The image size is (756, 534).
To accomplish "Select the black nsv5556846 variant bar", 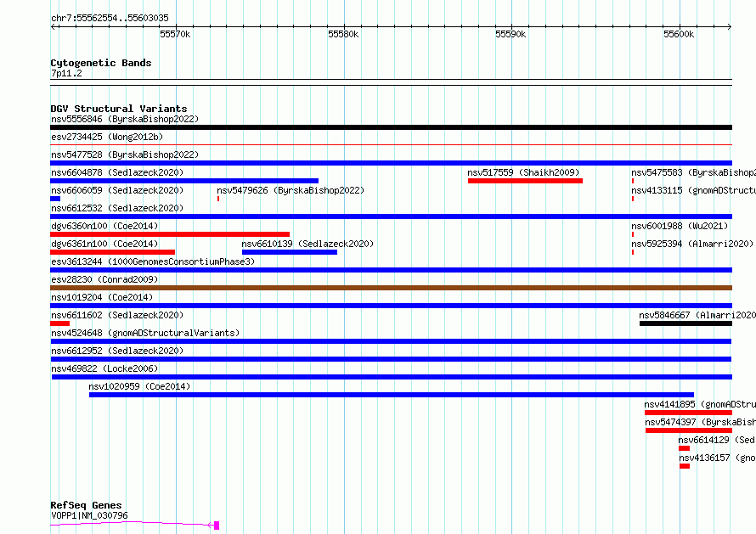I will [391, 127].
